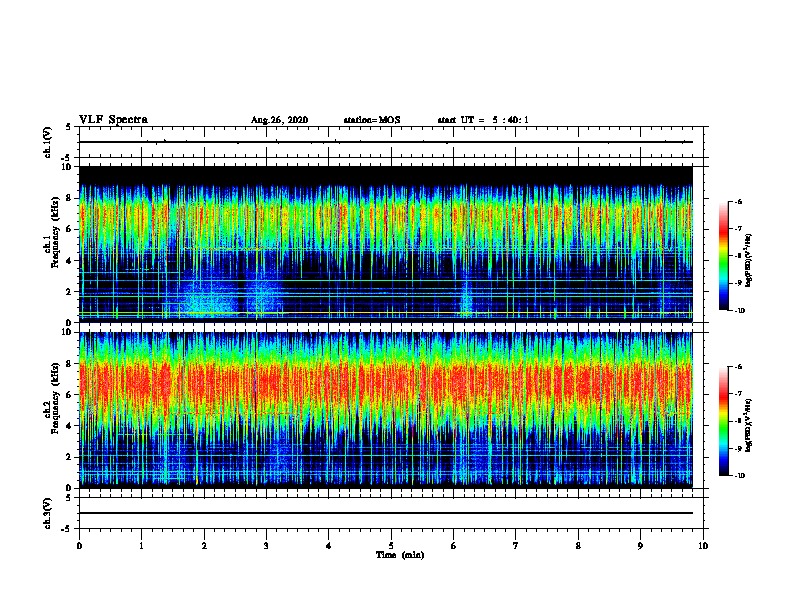This screenshot has height=612, width=792.
Task: Click the "9" minute tick on time axis
Action: click(640, 546)
